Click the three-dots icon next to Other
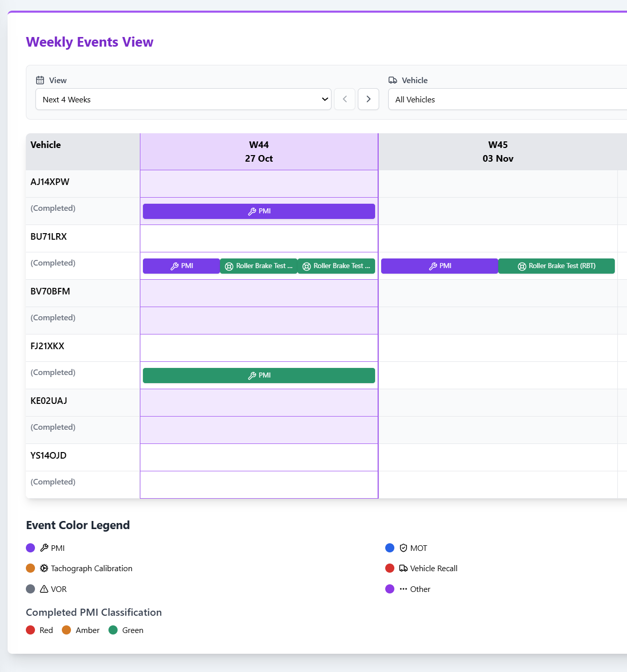This screenshot has height=672, width=627. point(403,589)
